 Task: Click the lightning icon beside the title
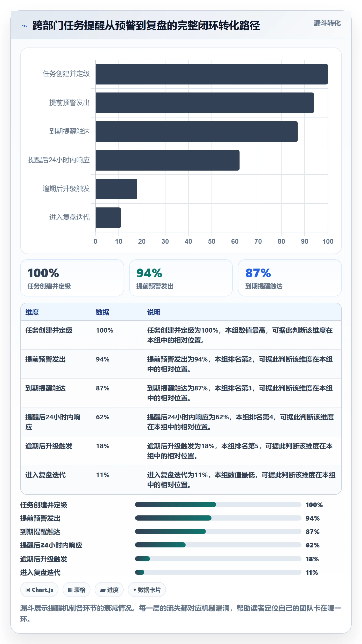coord(24,26)
